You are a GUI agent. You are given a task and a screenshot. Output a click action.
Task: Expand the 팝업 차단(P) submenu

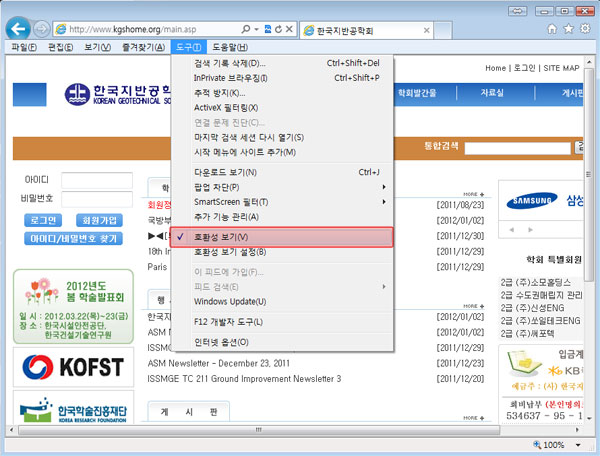282,187
